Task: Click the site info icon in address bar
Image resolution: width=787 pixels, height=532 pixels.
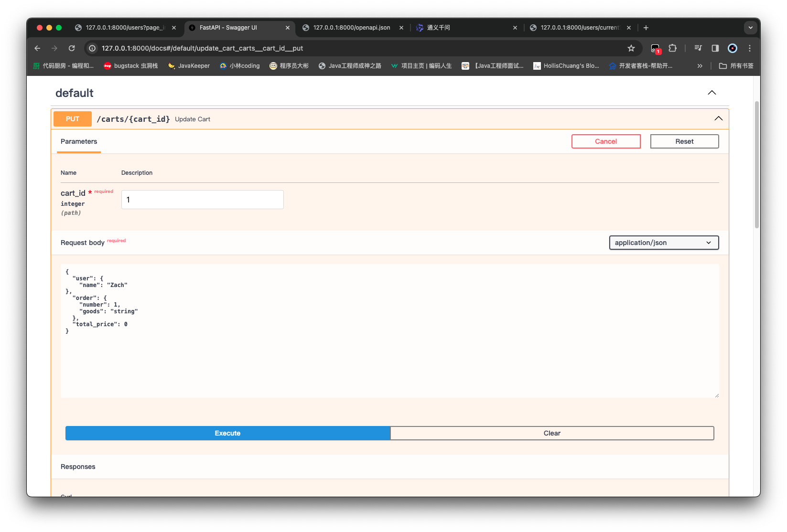Action: [x=93, y=48]
